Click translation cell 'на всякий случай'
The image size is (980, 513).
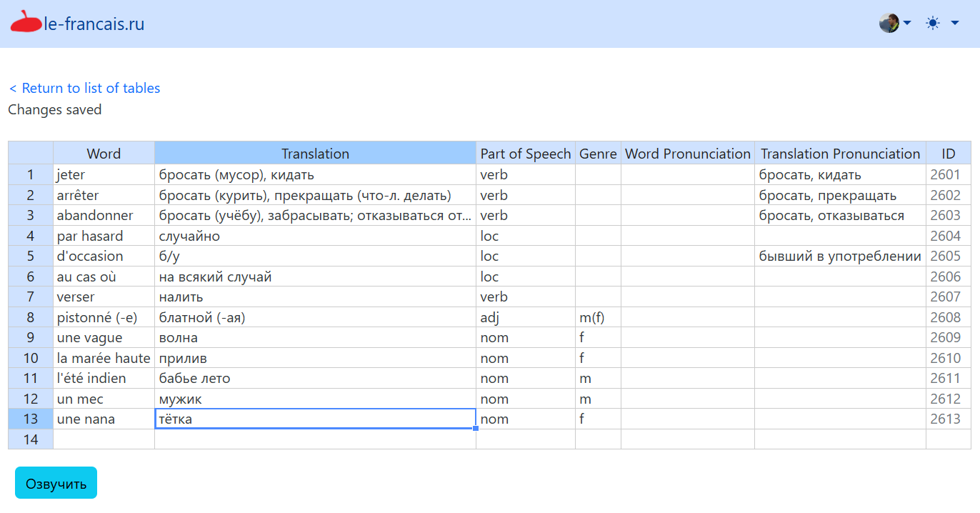(x=315, y=277)
